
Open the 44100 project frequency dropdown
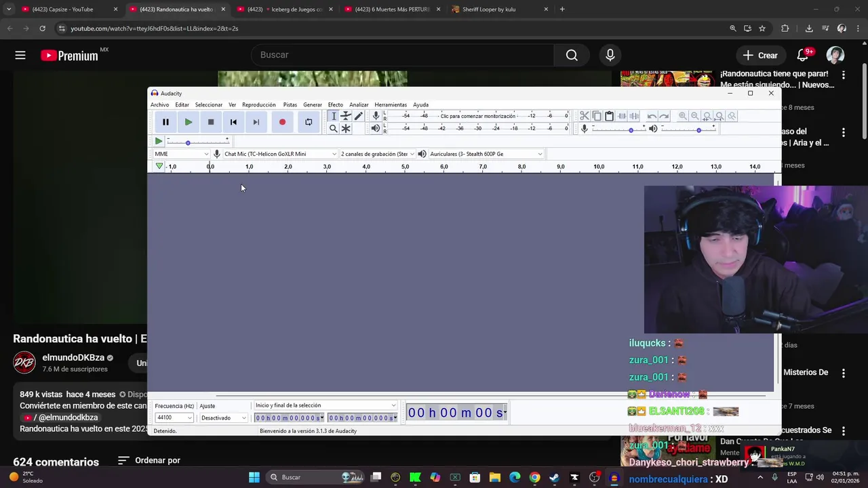tap(174, 418)
